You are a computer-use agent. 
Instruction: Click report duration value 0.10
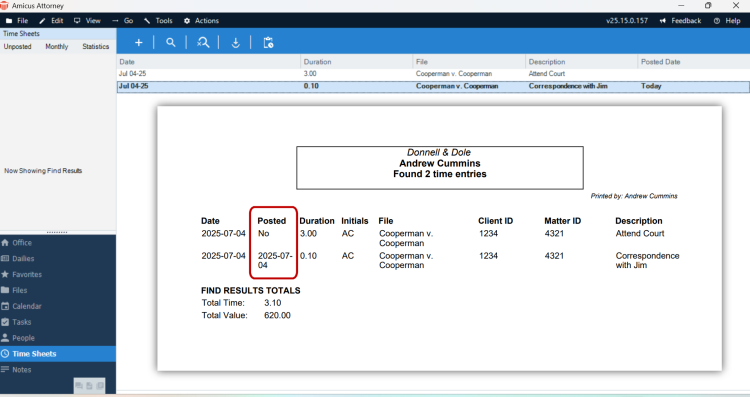(309, 256)
